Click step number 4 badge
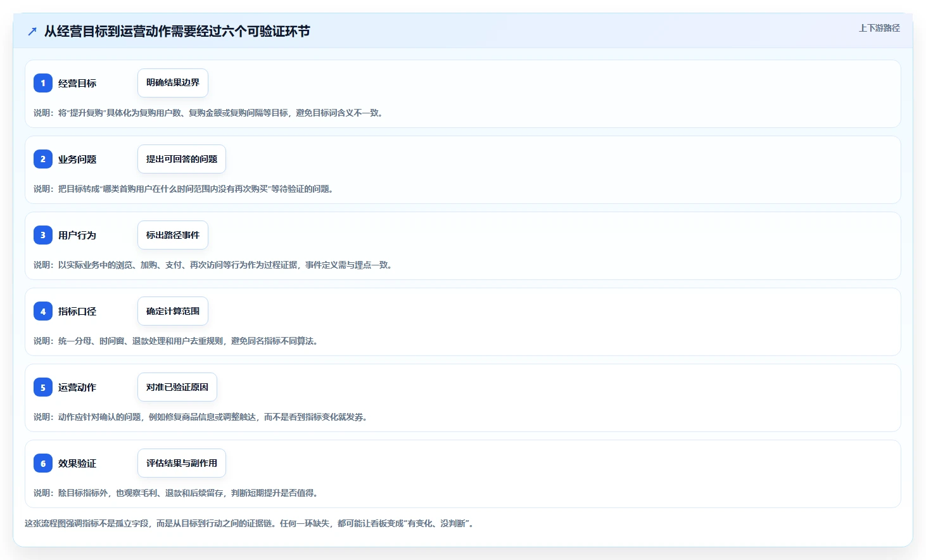The height and width of the screenshot is (560, 926). click(43, 311)
